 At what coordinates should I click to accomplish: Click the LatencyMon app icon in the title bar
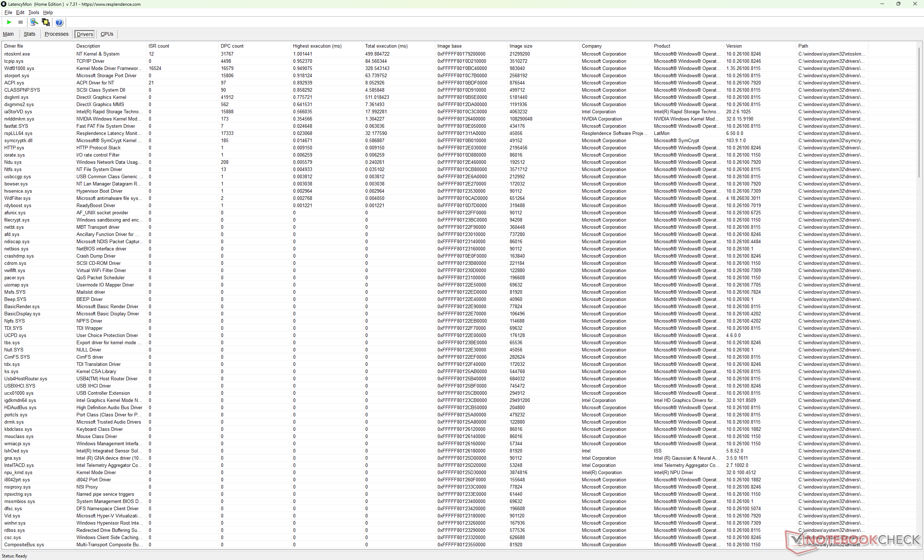(x=4, y=4)
